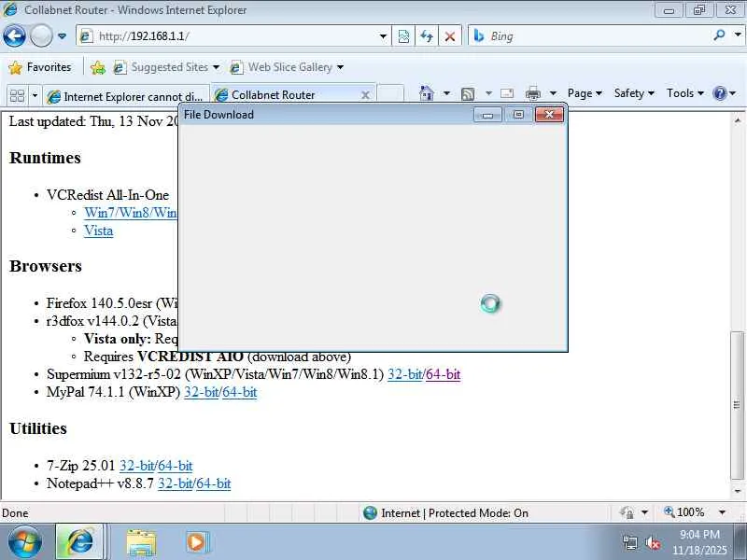Image resolution: width=747 pixels, height=560 pixels.
Task: Click the greyed Forward navigation button
Action: pyautogui.click(x=41, y=36)
